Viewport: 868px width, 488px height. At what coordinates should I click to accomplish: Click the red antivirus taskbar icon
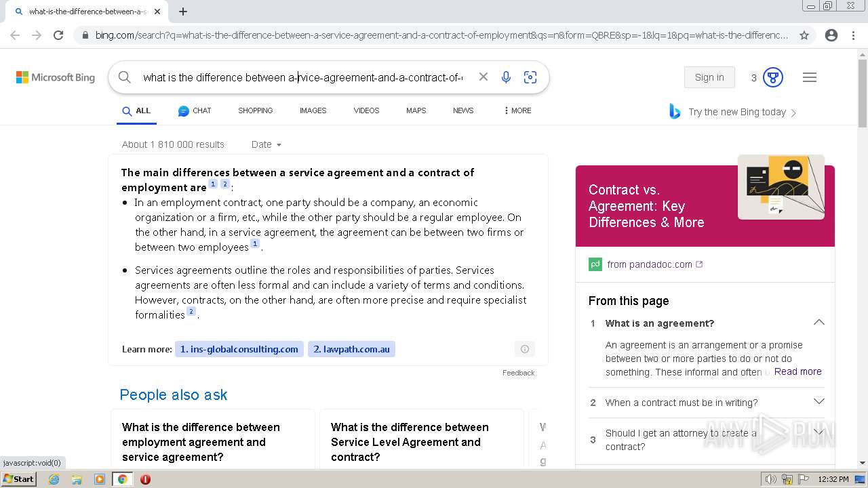pyautogui.click(x=145, y=479)
